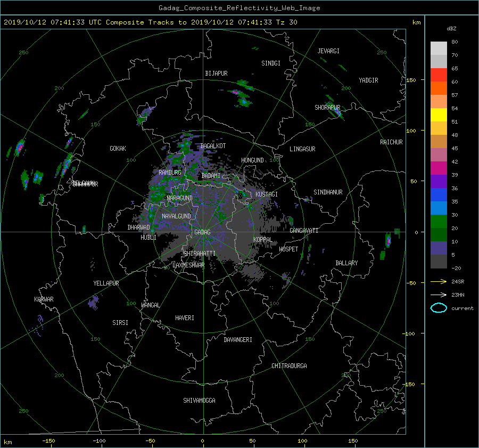This screenshot has height=448, width=479.
Task: Click the white 23MN track arrow
Action: (439, 295)
